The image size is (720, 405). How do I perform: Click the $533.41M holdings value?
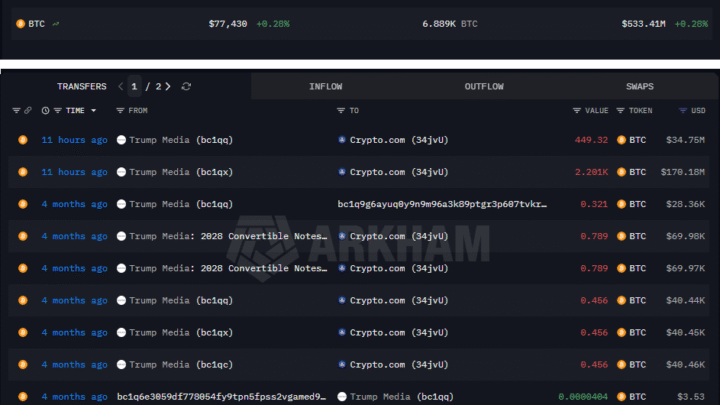coord(643,24)
